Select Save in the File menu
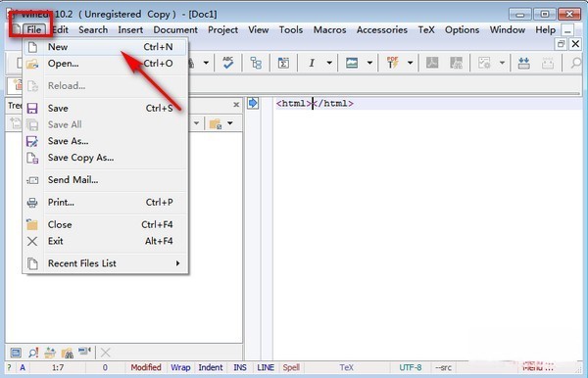This screenshot has height=378, width=588. (105, 109)
